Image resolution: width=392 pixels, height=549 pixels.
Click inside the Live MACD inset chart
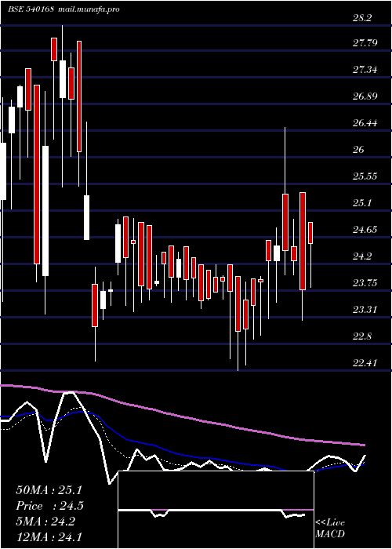[216, 510]
